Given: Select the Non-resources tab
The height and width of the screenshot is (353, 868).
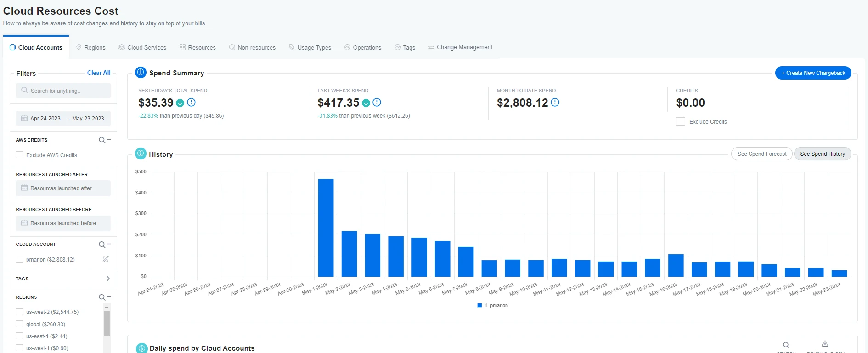Looking at the screenshot, I should click(x=252, y=47).
